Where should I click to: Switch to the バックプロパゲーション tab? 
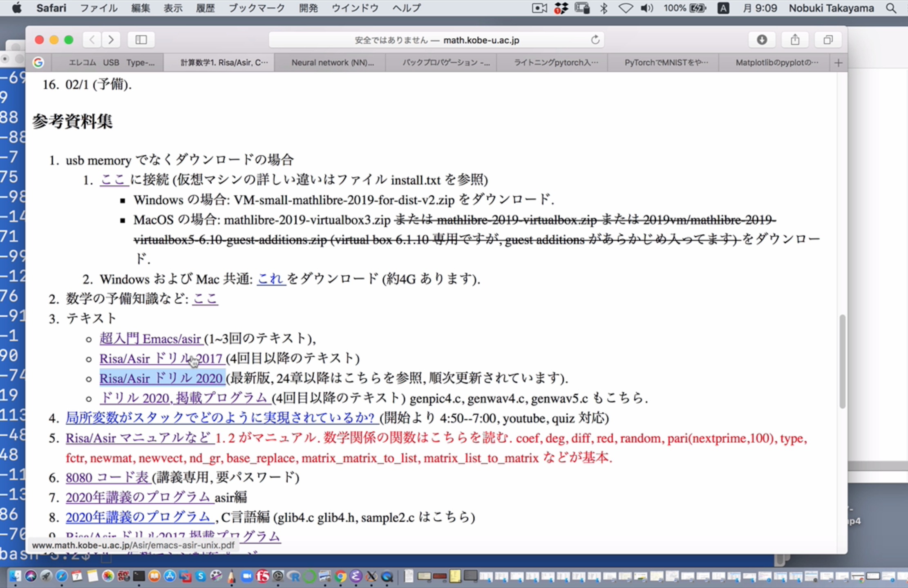441,62
